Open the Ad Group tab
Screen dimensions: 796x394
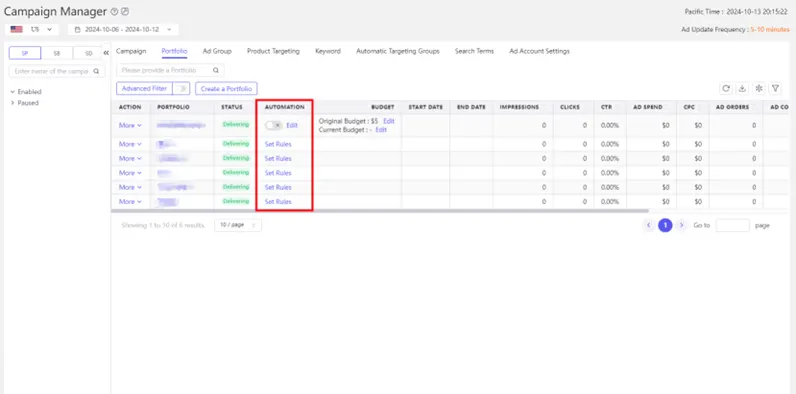(217, 51)
